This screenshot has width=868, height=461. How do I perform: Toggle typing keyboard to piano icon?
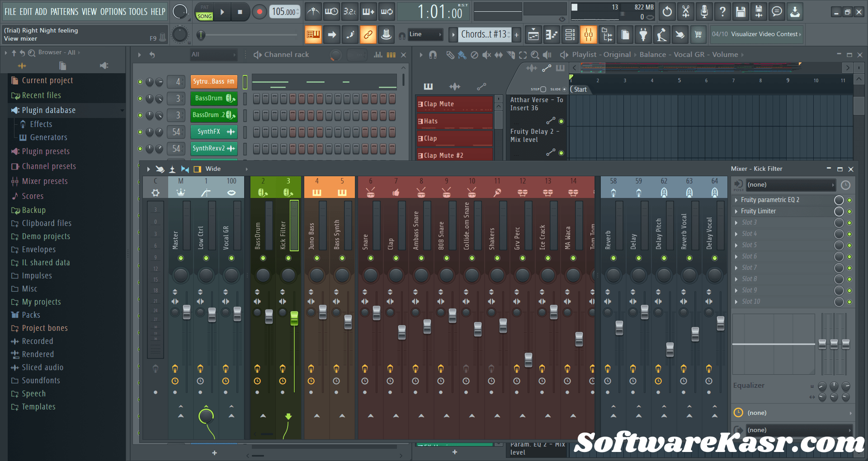pyautogui.click(x=313, y=34)
